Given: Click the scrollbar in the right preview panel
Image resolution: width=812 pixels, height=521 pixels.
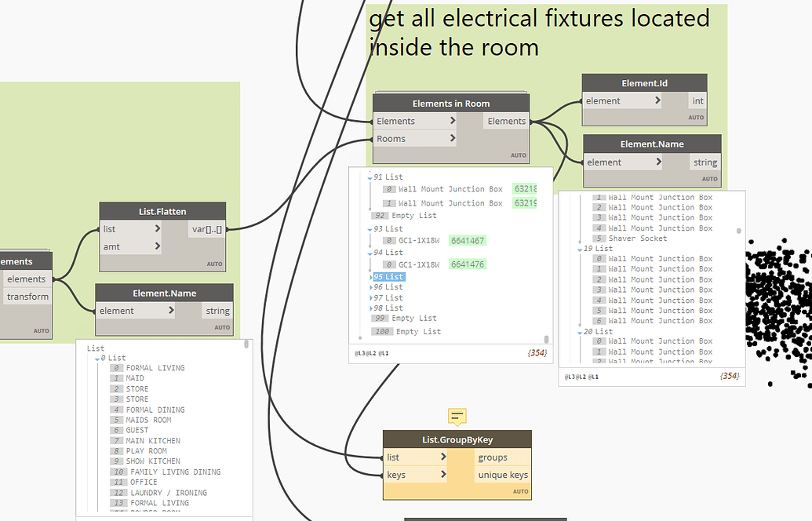Looking at the screenshot, I should (x=737, y=230).
